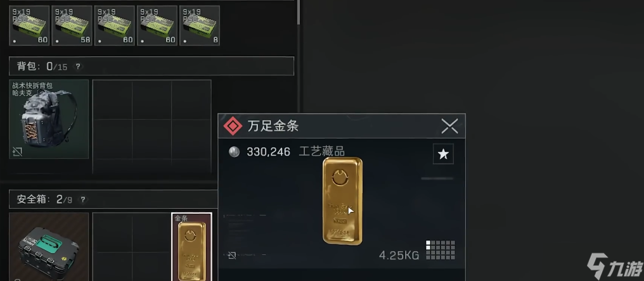The height and width of the screenshot is (281, 644).
Task: Click the bound-item icon in the popup
Action: tap(231, 256)
